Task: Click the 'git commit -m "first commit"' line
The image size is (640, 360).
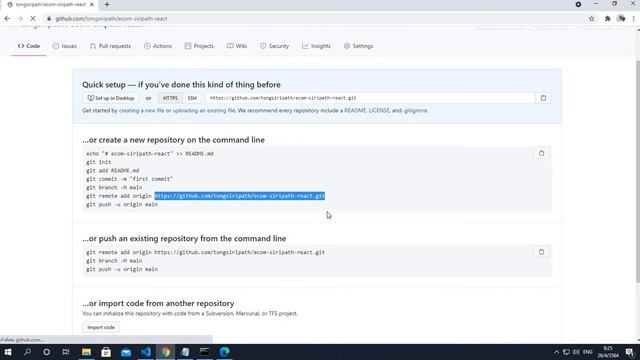Action: [129, 179]
